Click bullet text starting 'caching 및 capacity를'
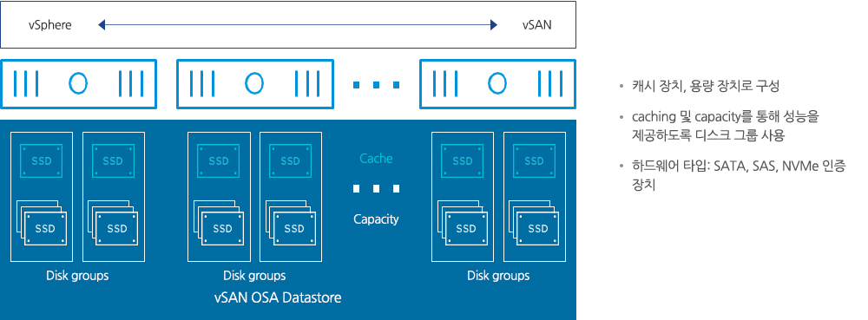This screenshot has width=868, height=320. coord(725,126)
